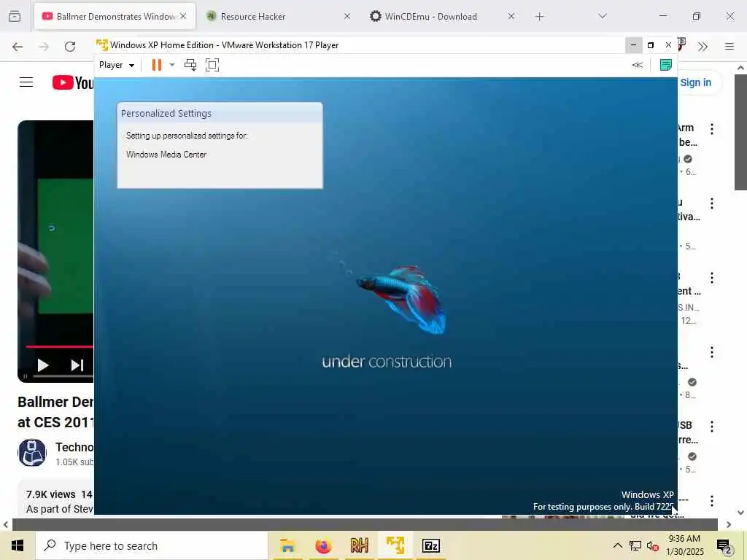Click the Type here to search box
This screenshot has width=747, height=560.
pos(152,545)
